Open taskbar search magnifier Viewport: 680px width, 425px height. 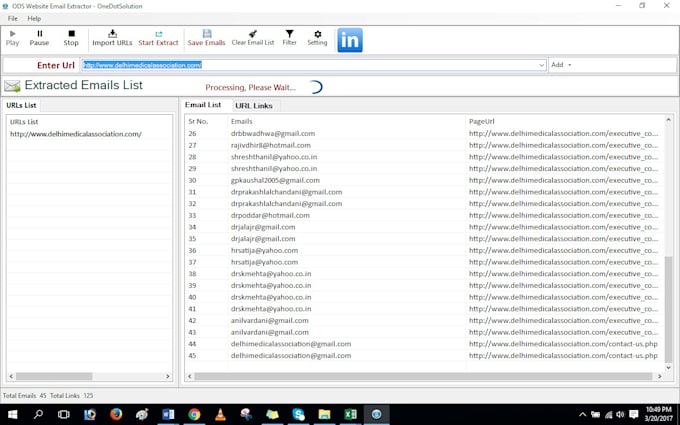[38, 414]
